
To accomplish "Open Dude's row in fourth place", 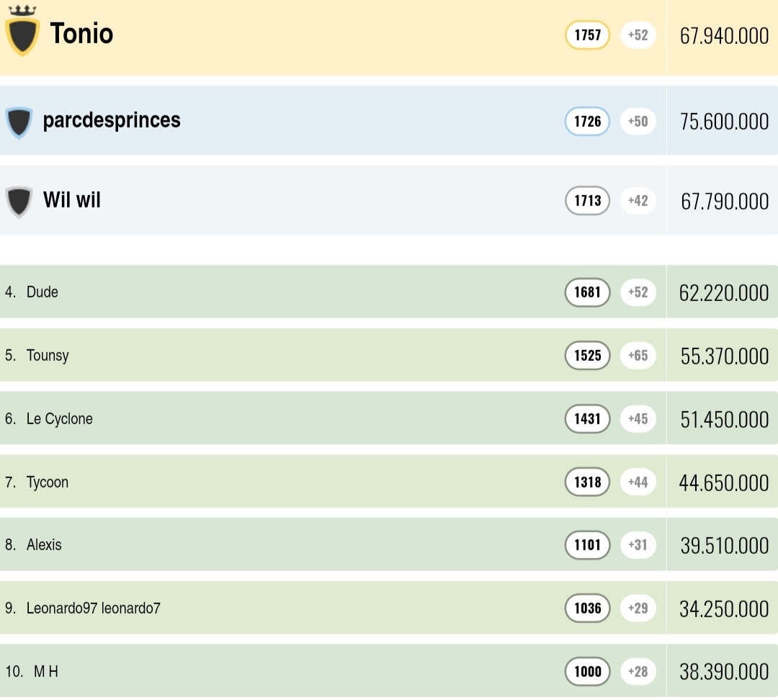I will (43, 292).
